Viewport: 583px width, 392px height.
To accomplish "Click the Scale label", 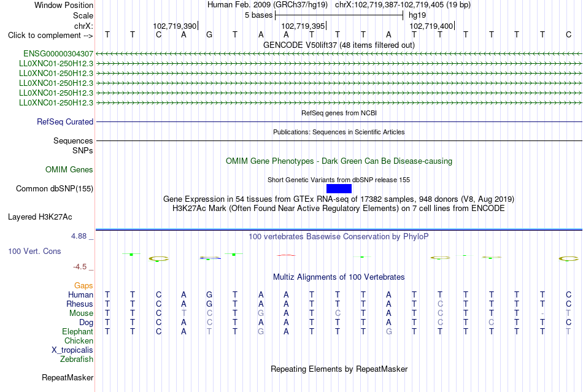I will coord(83,15).
